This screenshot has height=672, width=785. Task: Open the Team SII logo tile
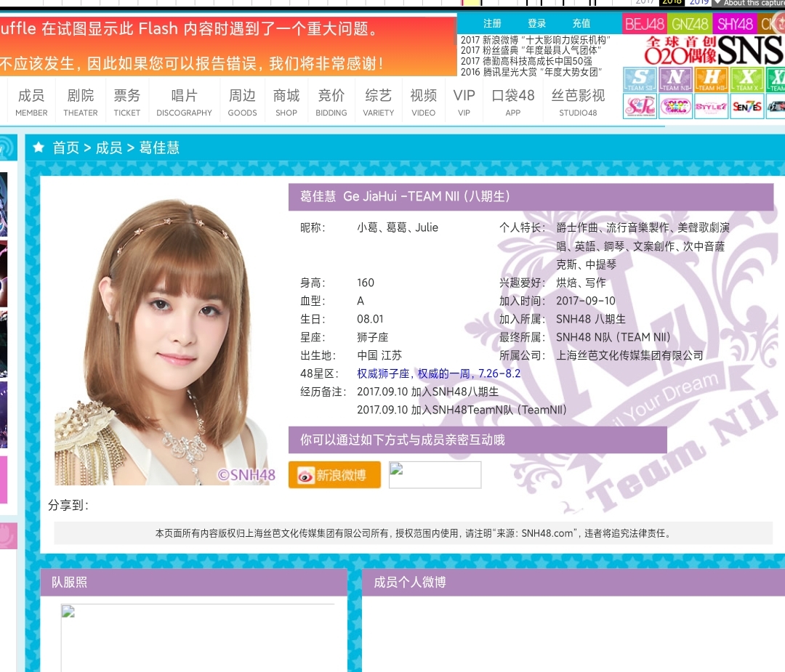pos(640,80)
